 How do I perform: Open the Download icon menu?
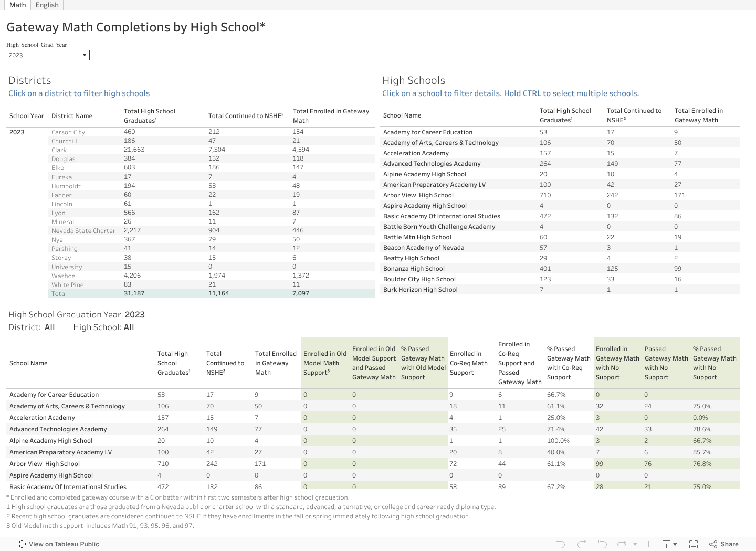669,544
